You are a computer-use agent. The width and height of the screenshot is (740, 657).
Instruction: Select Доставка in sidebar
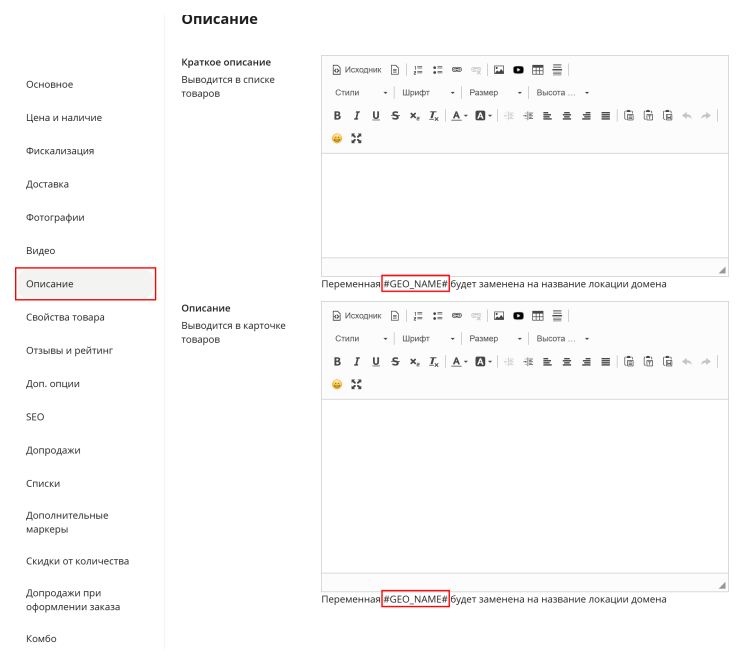[47, 184]
